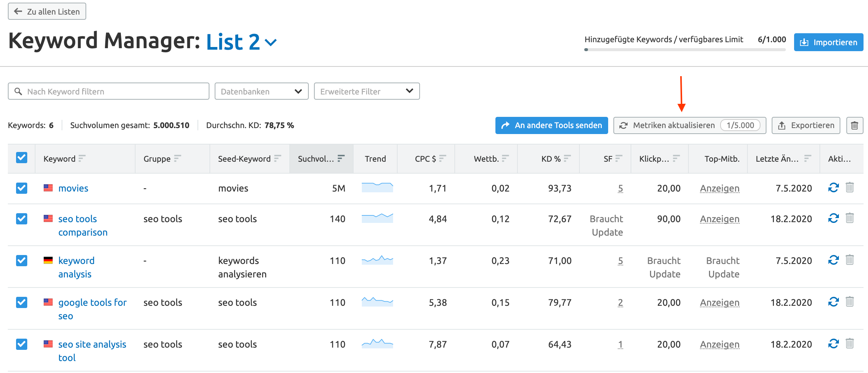This screenshot has height=373, width=868.
Task: Uncheck the movies row checkbox
Action: pos(22,188)
